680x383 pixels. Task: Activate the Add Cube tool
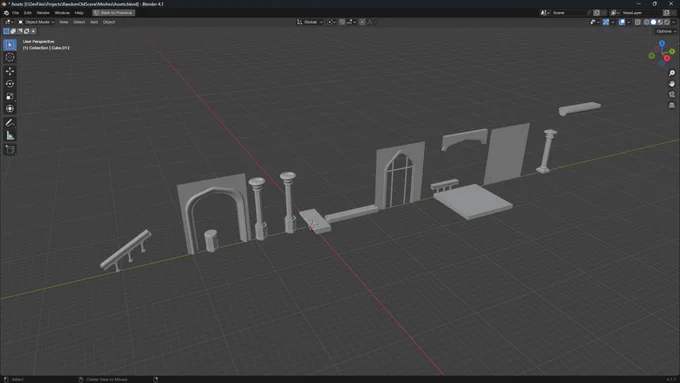[10, 150]
